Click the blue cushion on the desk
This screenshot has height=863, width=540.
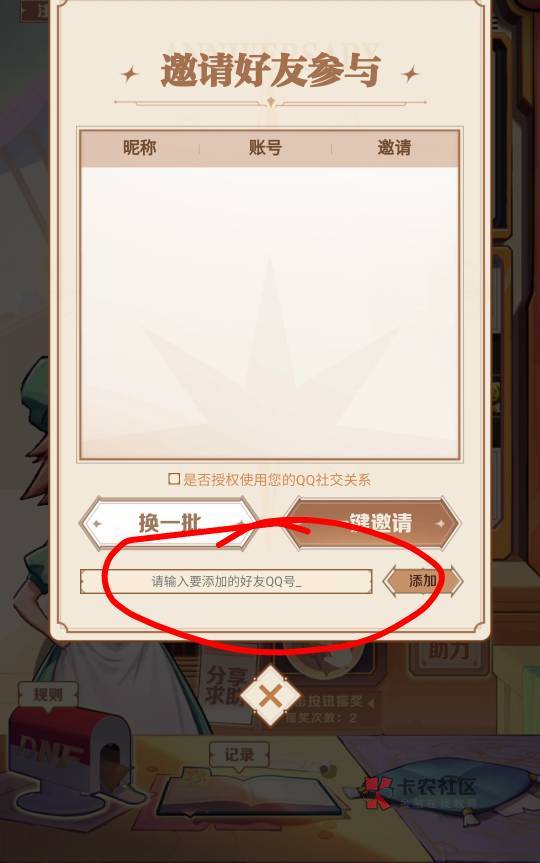[x=457, y=784]
